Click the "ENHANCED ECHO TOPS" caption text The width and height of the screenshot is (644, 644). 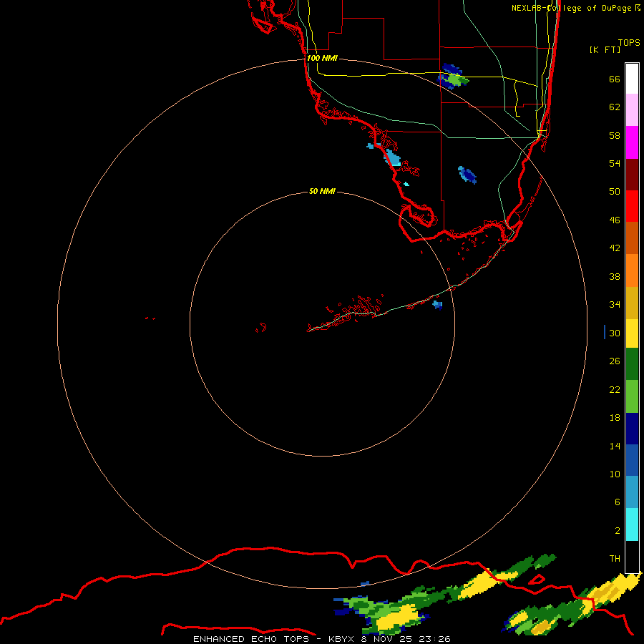point(251,639)
